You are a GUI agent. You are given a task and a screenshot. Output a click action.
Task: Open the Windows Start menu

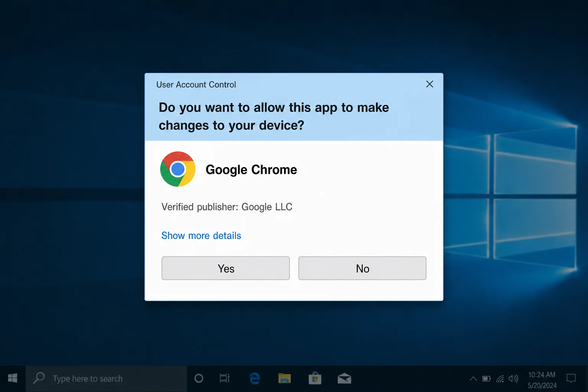[13, 379]
